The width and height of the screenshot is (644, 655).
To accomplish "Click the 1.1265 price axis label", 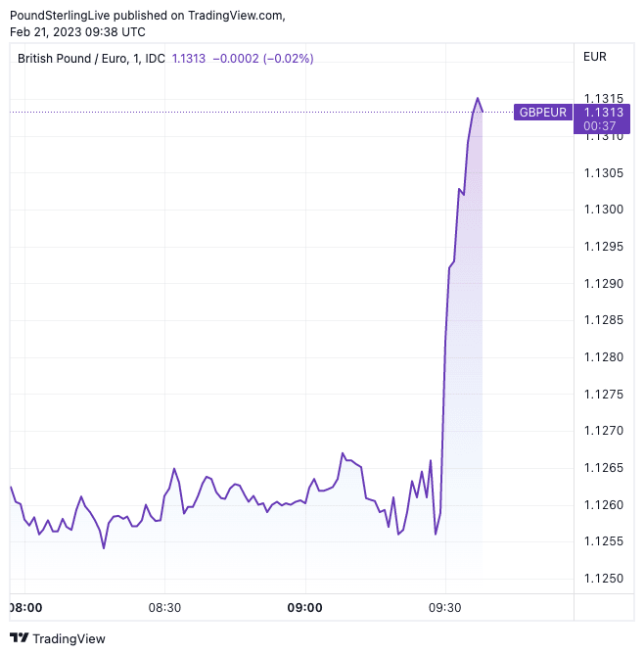I will (x=603, y=468).
